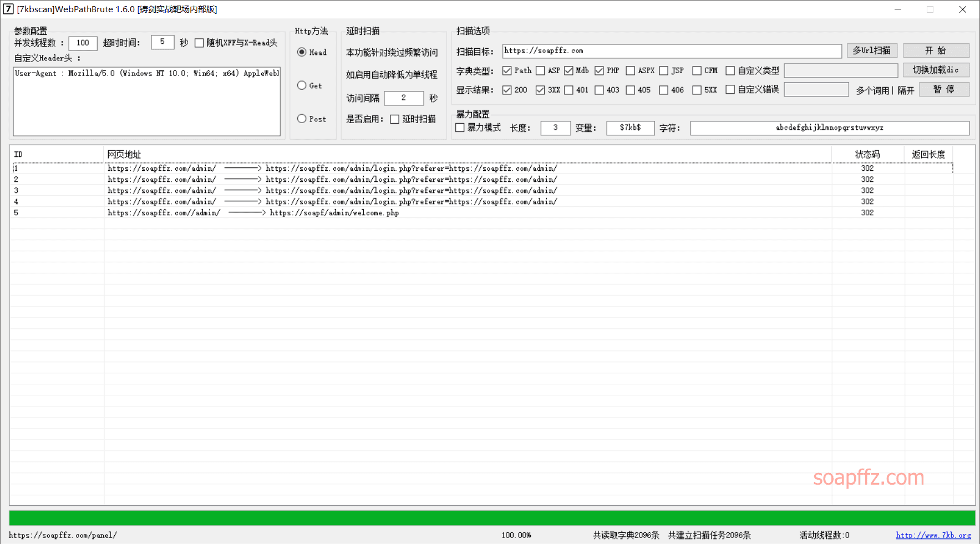This screenshot has width=980, height=544.
Task: Select result row ID 4
Action: (x=483, y=201)
